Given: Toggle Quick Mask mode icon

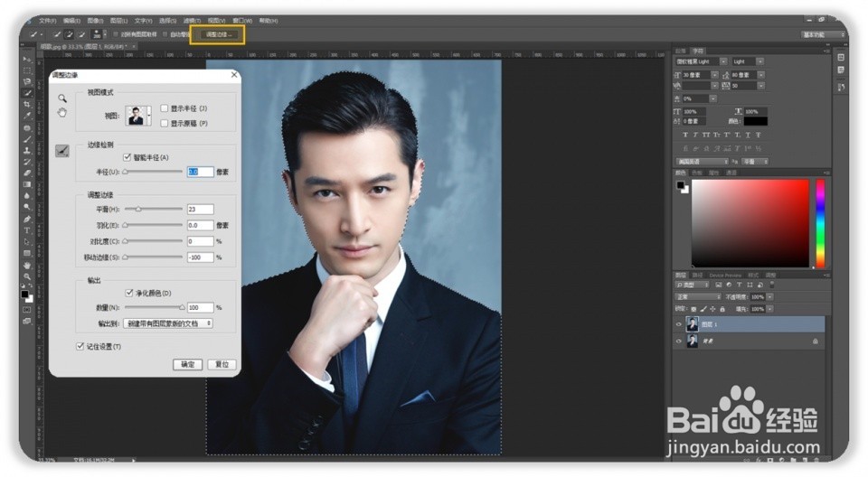Looking at the screenshot, I should 26,310.
